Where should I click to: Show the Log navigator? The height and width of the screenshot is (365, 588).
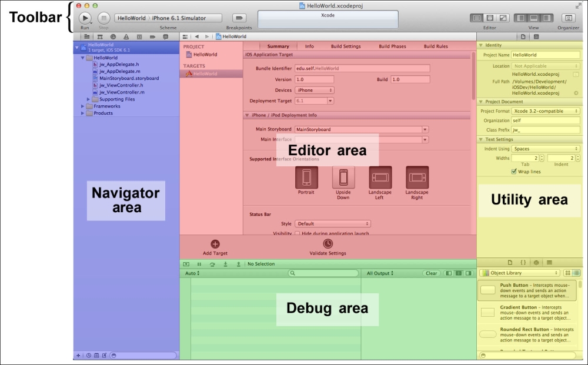pos(165,36)
